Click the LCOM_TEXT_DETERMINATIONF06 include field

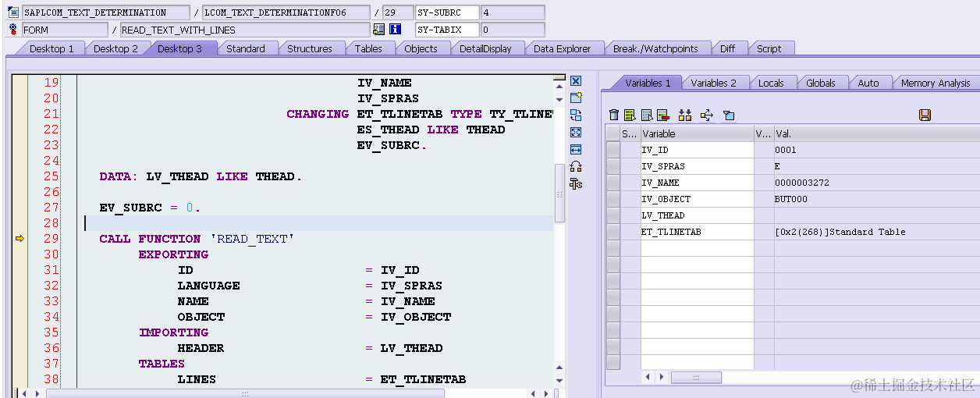286,12
